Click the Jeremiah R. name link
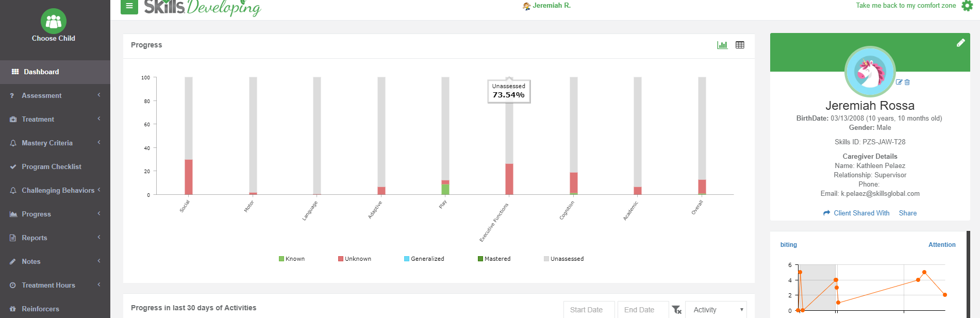980x318 pixels. [552, 6]
